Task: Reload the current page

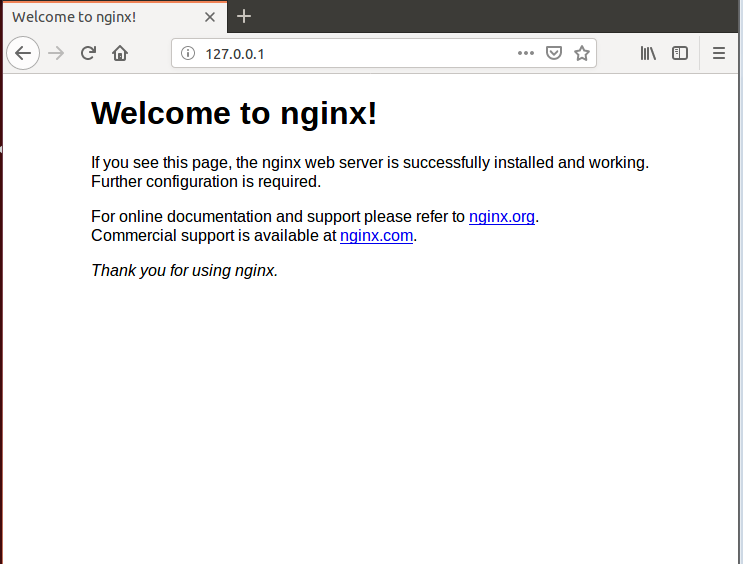Action: [88, 53]
